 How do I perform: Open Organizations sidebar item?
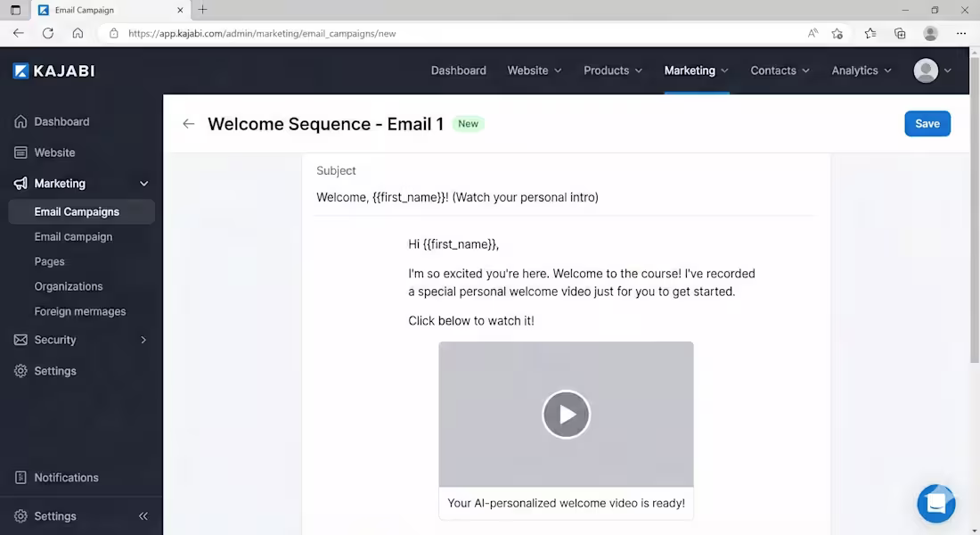point(68,286)
